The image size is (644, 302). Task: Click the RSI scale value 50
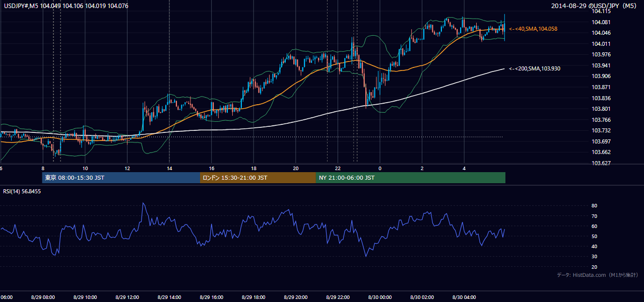(x=594, y=236)
